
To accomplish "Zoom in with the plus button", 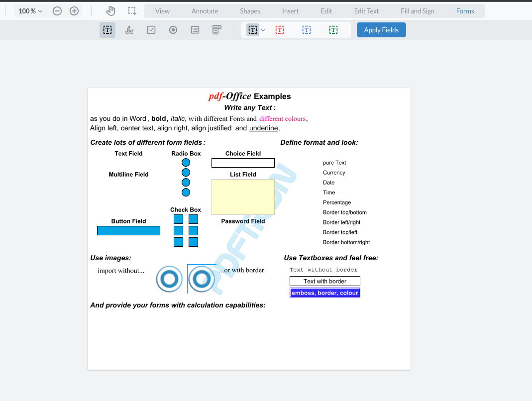I will (74, 10).
